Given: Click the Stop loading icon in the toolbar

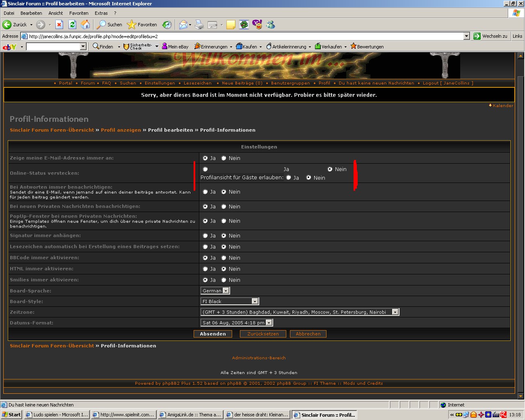Looking at the screenshot, I should [59, 25].
